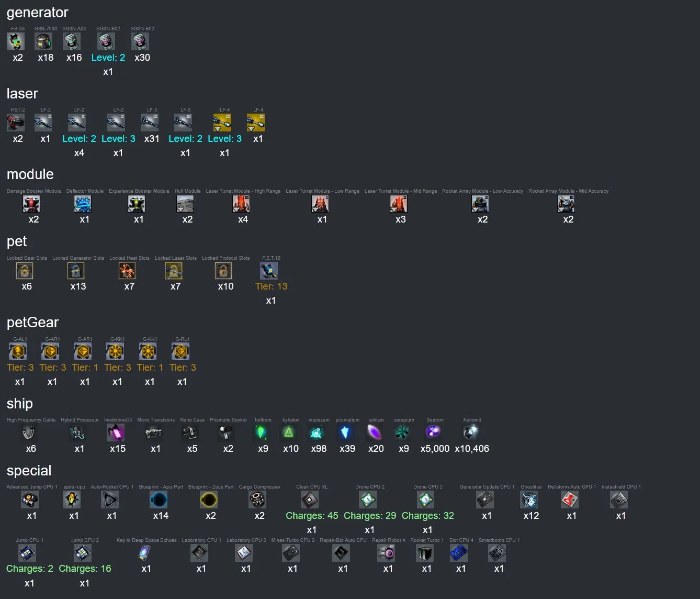Viewport: 700px width, 599px height.
Task: Click the Micro Transistors icon
Action: coord(154,432)
